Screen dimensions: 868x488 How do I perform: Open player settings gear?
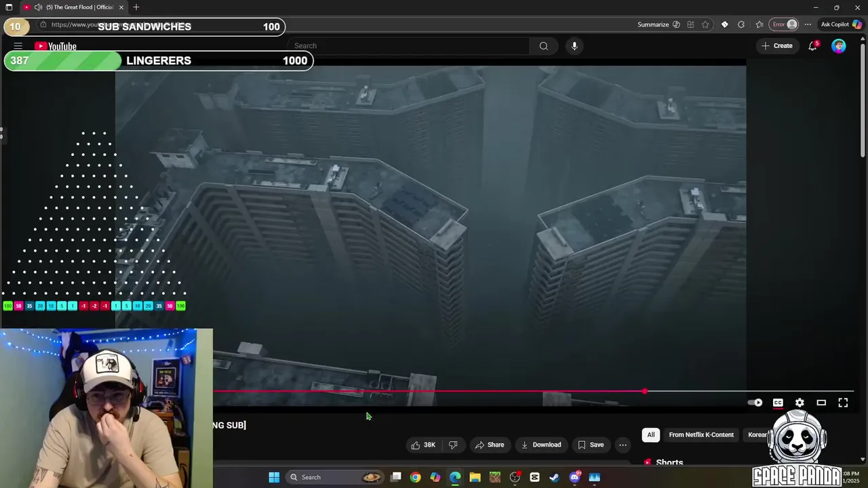[x=800, y=403]
